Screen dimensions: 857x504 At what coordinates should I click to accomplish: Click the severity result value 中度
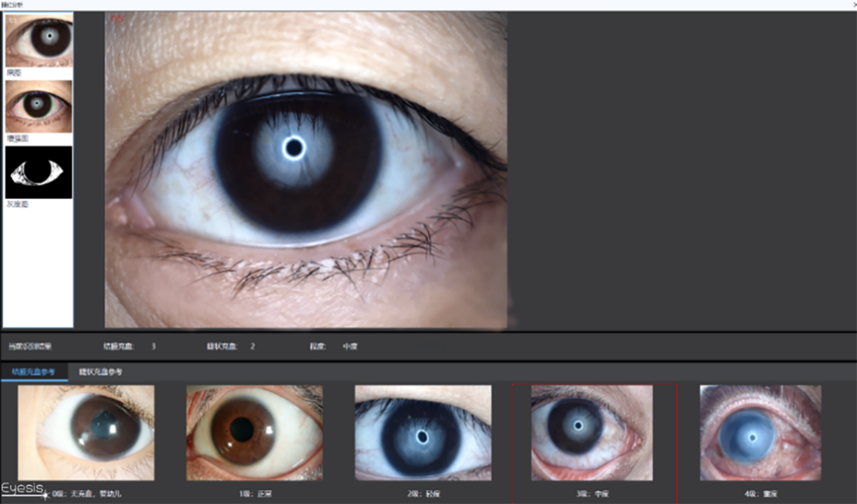tap(350, 346)
